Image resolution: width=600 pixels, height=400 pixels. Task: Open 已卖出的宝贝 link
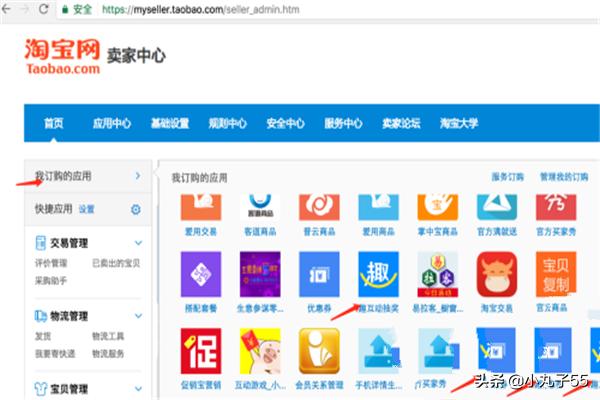[116, 263]
